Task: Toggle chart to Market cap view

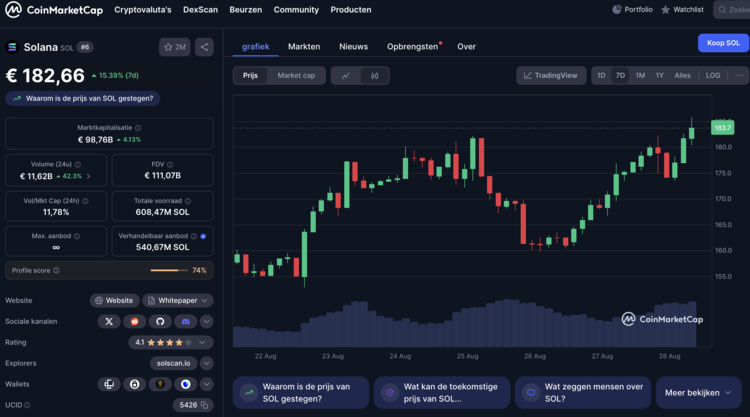Action: [x=296, y=75]
